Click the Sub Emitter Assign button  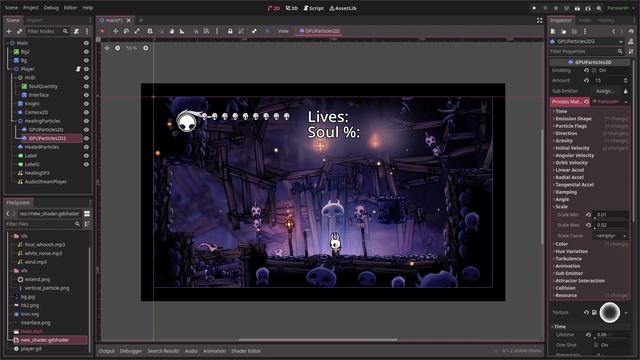(605, 91)
